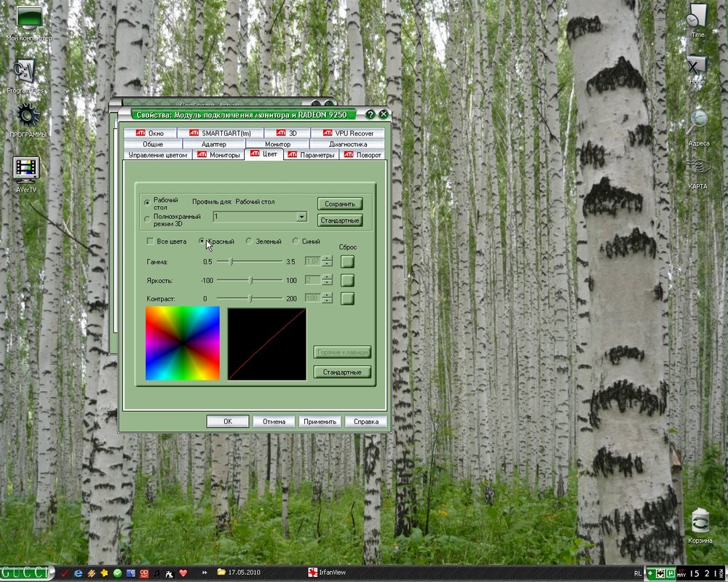Select the Зеленый radio button

[x=249, y=241]
